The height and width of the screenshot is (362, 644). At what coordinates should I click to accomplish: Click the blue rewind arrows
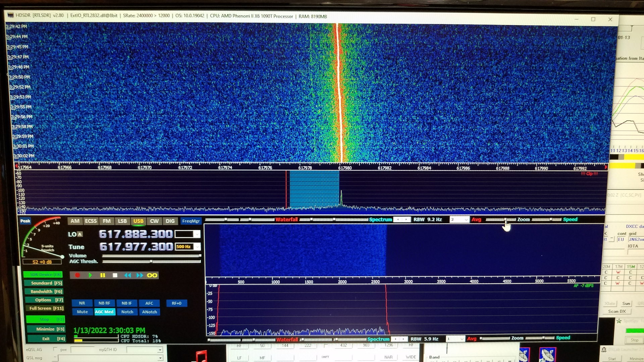127,275
